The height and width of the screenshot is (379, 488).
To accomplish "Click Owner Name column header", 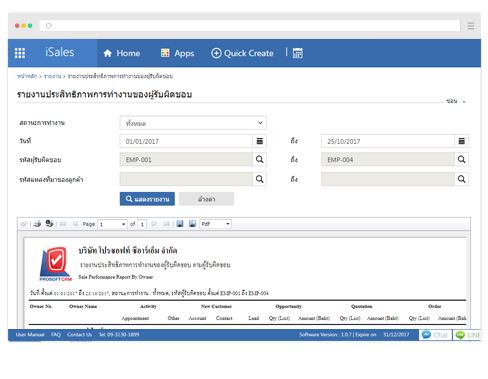I will click(x=83, y=306).
